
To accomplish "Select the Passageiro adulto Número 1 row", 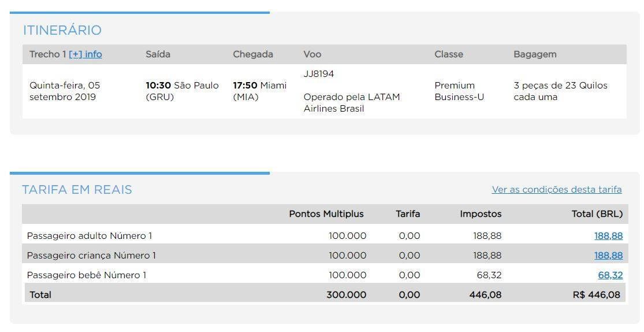I will point(325,236).
